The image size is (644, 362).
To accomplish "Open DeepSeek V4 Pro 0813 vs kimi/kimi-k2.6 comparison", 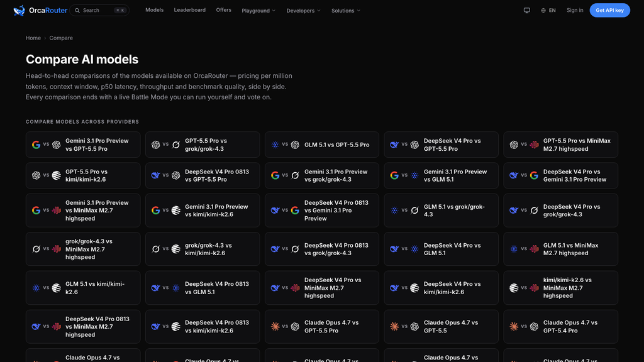I will (203, 326).
